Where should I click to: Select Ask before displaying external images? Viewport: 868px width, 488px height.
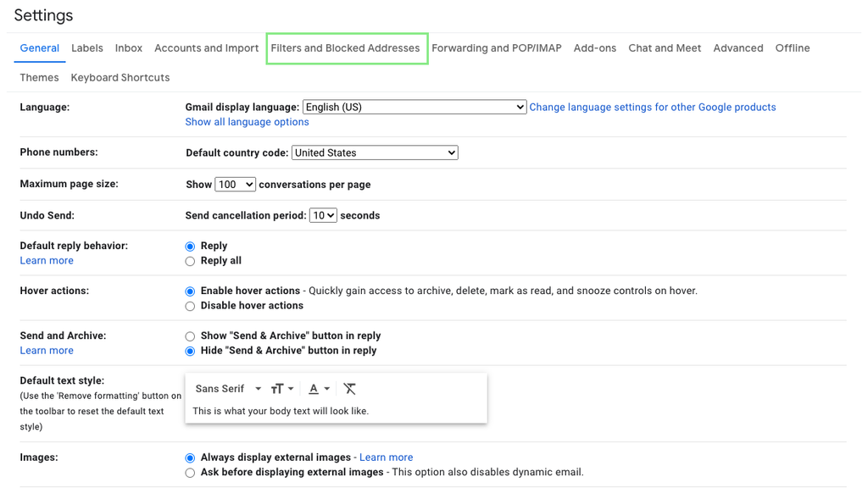click(x=190, y=472)
